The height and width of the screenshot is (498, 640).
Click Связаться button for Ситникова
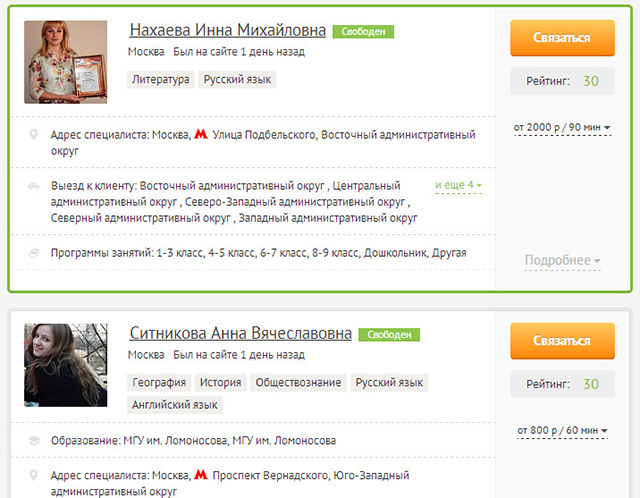point(562,341)
